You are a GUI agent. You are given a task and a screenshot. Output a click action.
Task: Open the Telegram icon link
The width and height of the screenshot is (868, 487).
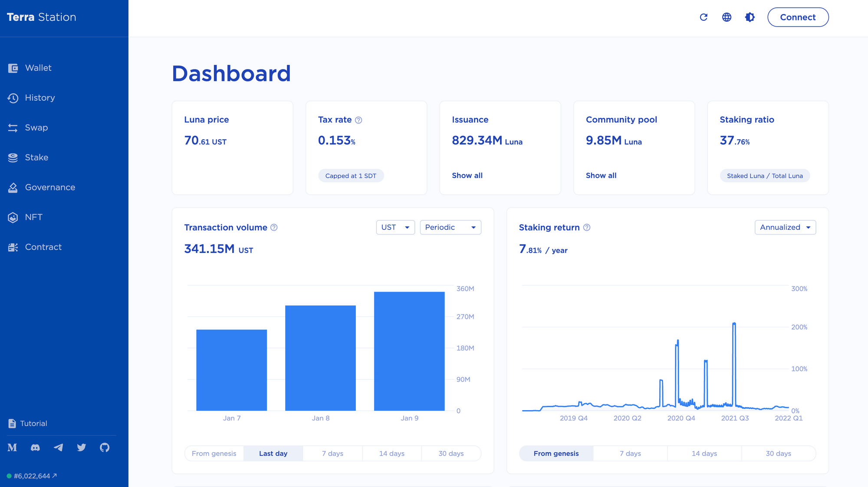[58, 447]
